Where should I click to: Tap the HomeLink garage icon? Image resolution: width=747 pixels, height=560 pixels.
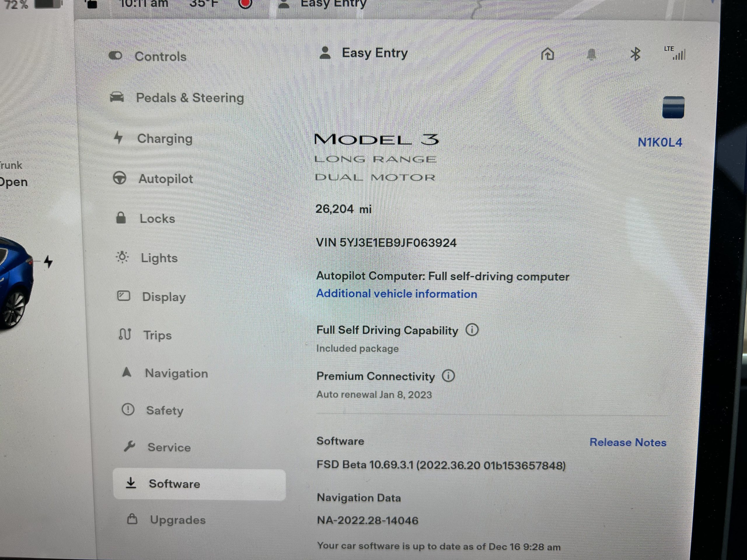(547, 54)
